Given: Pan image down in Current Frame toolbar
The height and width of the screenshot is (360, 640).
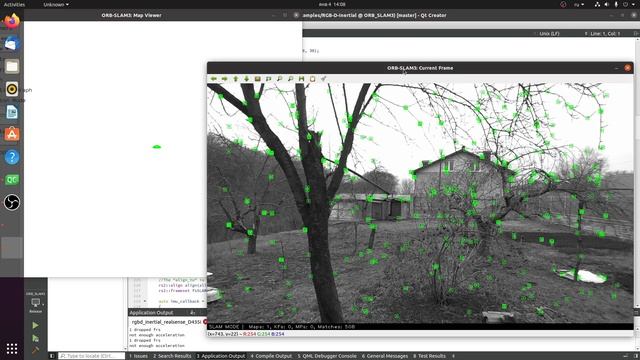Looking at the screenshot, I should (247, 78).
